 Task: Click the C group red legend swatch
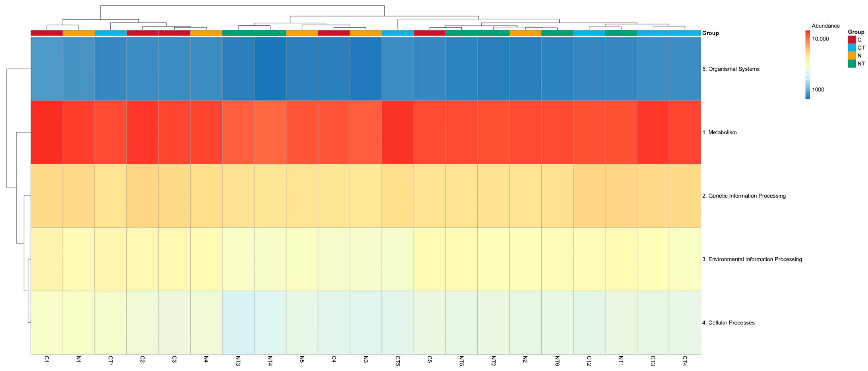(852, 40)
